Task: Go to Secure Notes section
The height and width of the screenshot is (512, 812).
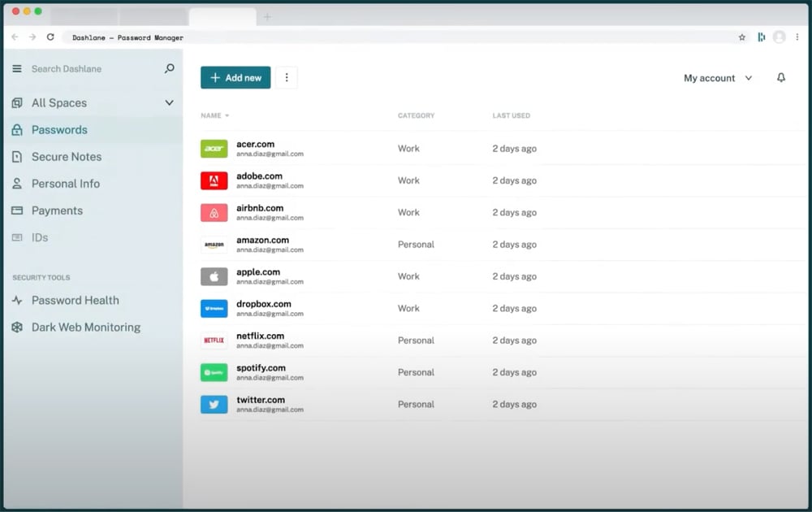Action: tap(67, 157)
